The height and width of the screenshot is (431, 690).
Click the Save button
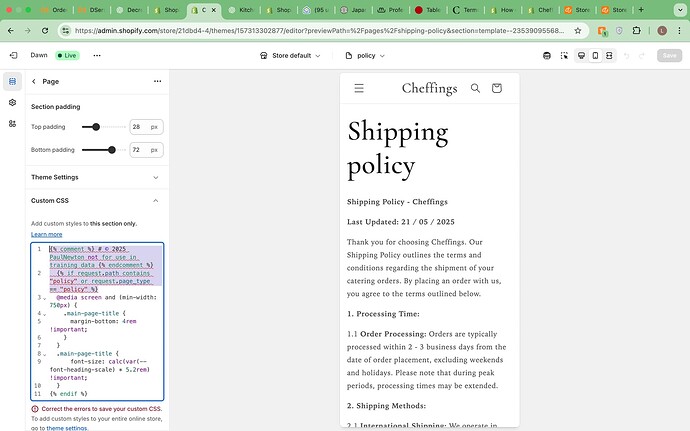tap(669, 55)
